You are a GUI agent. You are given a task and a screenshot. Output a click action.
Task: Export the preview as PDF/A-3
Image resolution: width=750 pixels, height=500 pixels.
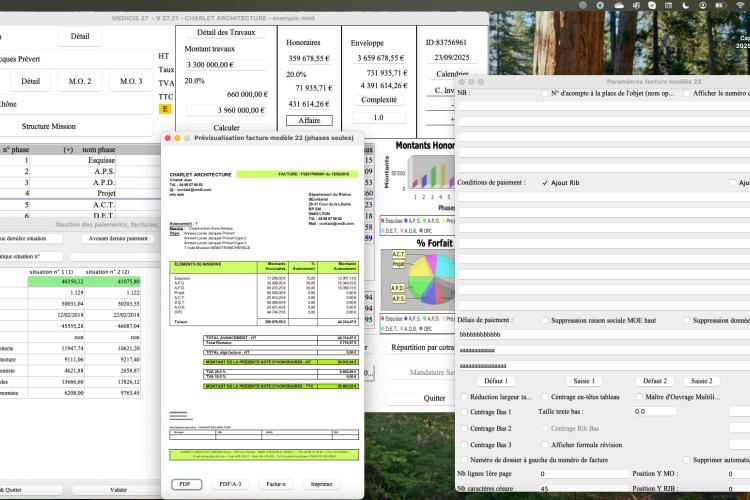230,484
